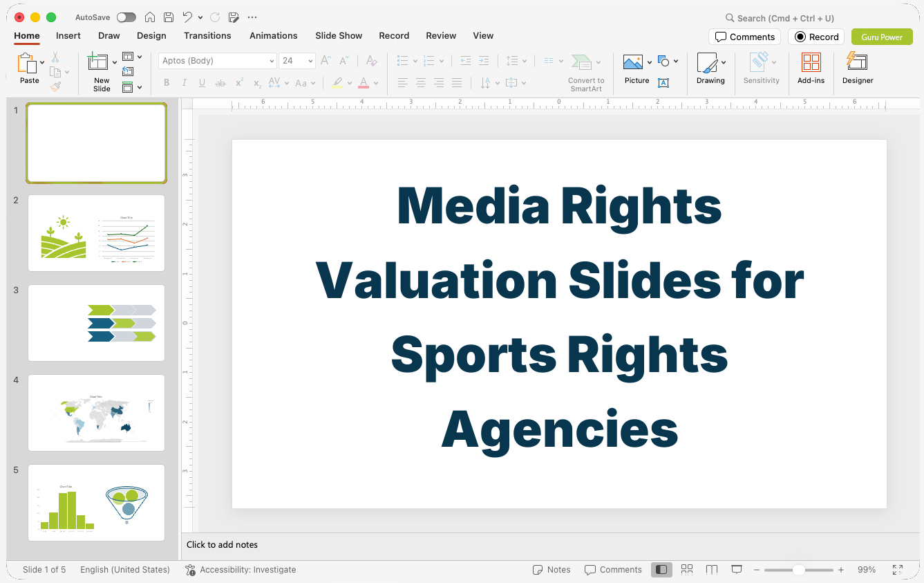Click the Cut scissors icon
Viewport: 924px width, 583px height.
pos(55,57)
